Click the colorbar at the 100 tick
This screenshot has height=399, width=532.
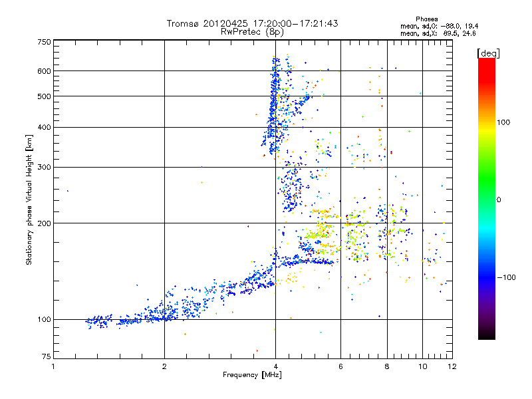(x=487, y=122)
